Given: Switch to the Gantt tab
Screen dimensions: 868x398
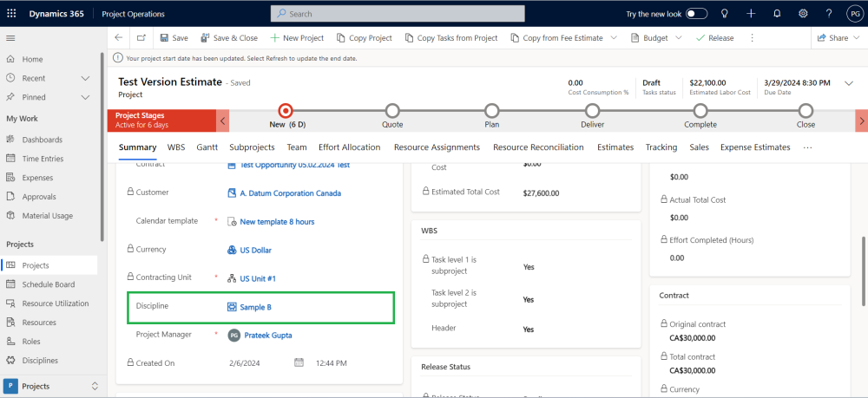Looking at the screenshot, I should click(207, 147).
